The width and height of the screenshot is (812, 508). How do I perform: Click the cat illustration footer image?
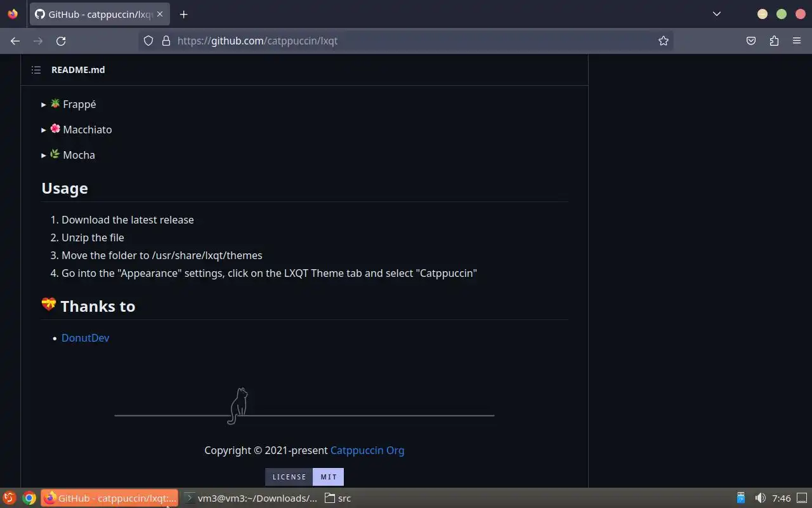pyautogui.click(x=304, y=406)
